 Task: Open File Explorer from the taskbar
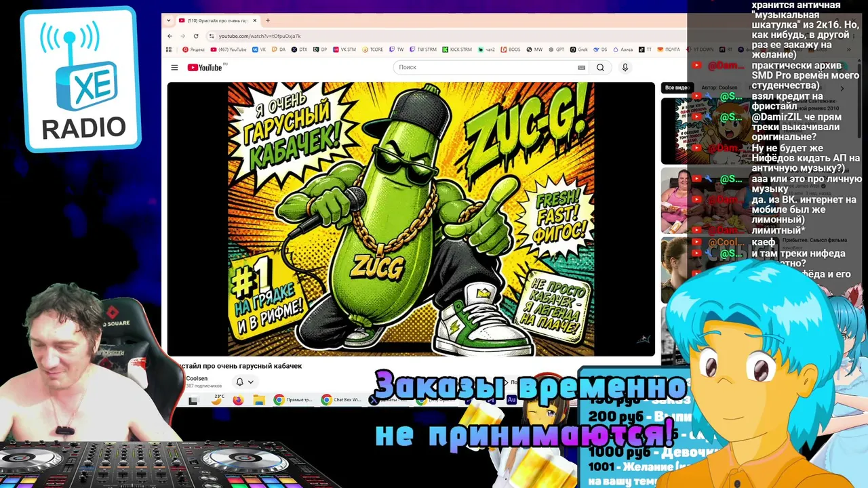(x=259, y=400)
